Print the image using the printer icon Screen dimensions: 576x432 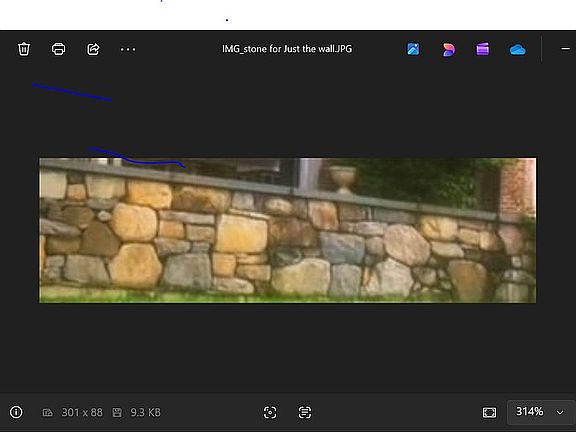(x=58, y=49)
